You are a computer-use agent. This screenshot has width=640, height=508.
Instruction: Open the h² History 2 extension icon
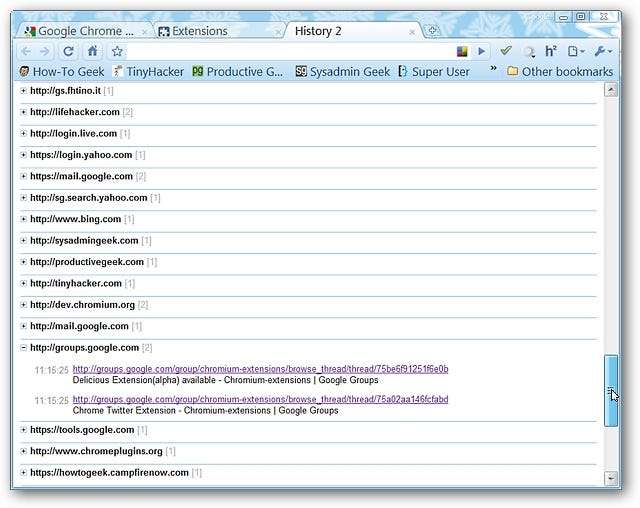click(x=550, y=51)
